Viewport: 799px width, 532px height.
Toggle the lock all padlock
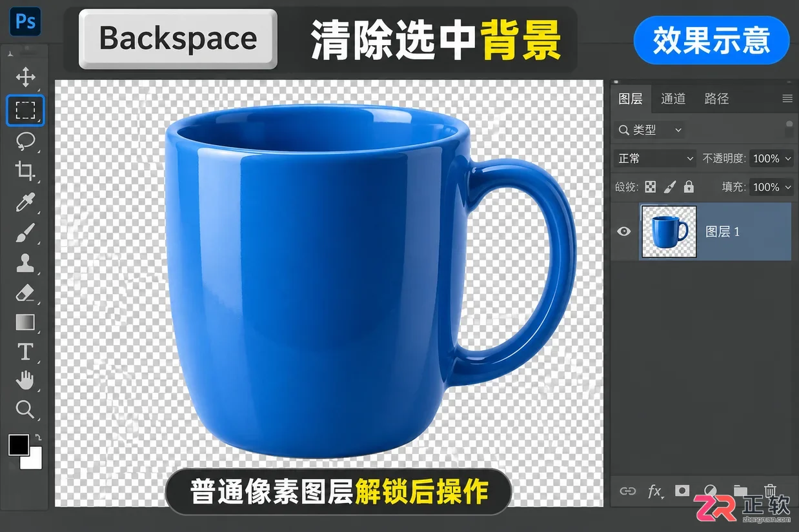pos(689,187)
